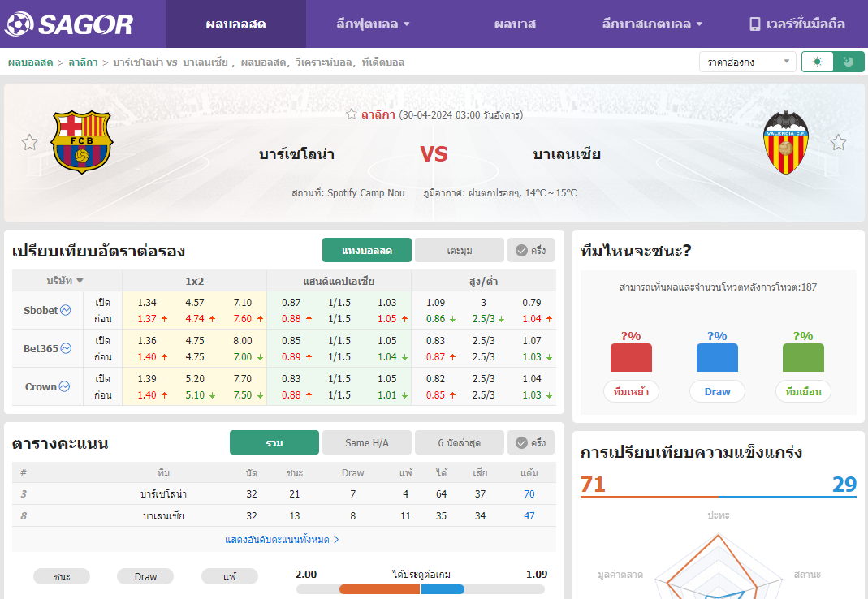Click บาร์เซโลน่า team name in match header
Viewport: 868px width, 599px height.
tap(296, 154)
